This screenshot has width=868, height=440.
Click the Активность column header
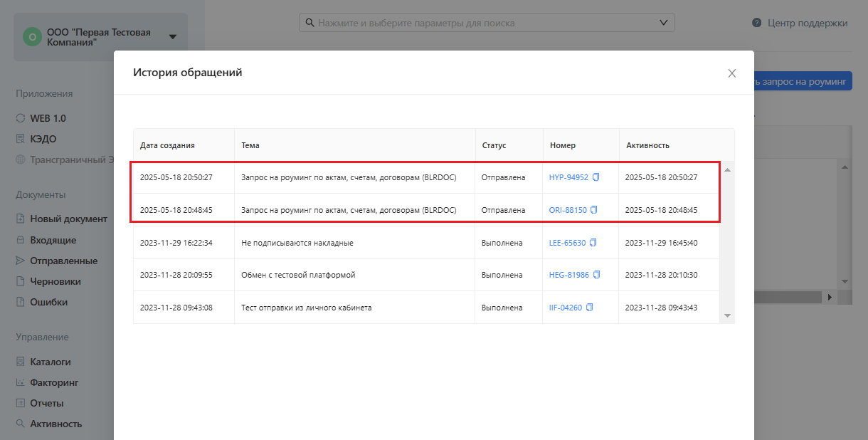(677, 145)
